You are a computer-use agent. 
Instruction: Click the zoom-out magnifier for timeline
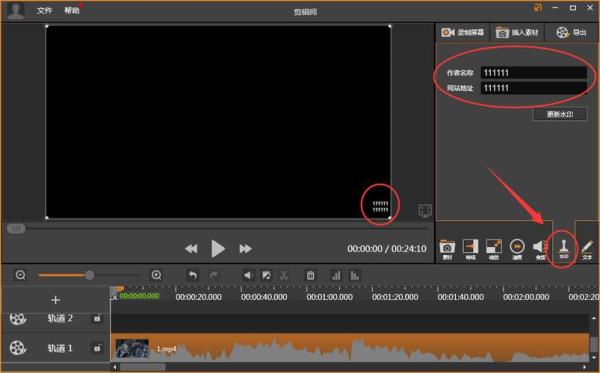pos(21,275)
